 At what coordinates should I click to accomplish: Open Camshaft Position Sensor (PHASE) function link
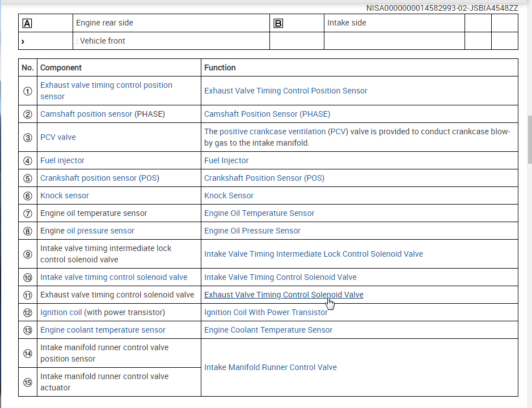[x=267, y=114]
